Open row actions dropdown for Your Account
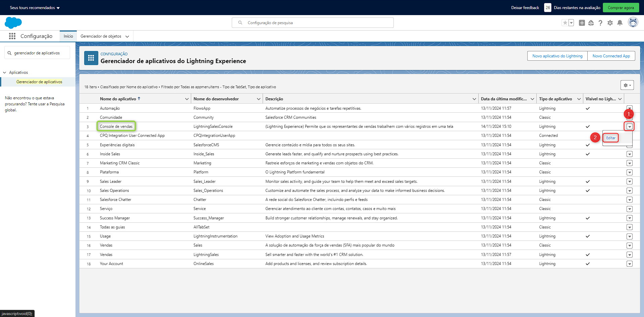644x317 pixels. pyautogui.click(x=630, y=264)
